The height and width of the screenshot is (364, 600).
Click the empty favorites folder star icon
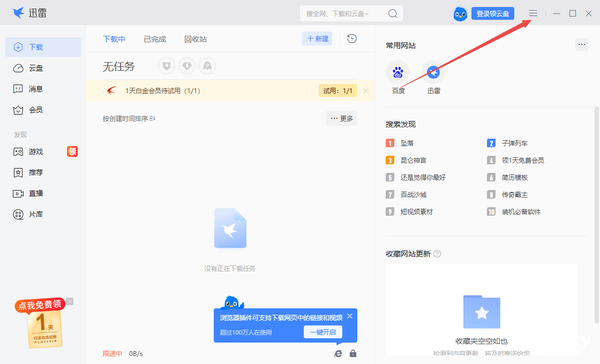pos(481,312)
